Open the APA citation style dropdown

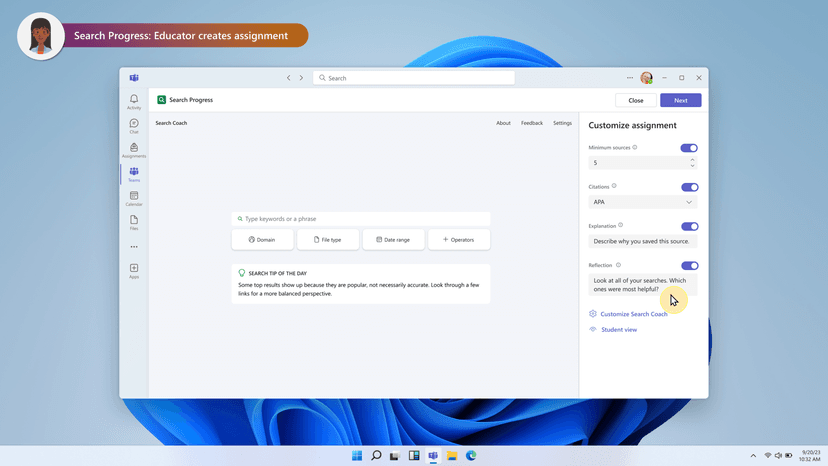coord(643,202)
